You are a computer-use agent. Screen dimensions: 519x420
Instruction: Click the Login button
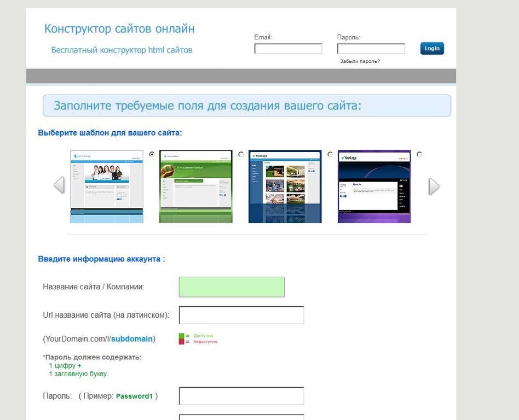pyautogui.click(x=432, y=48)
